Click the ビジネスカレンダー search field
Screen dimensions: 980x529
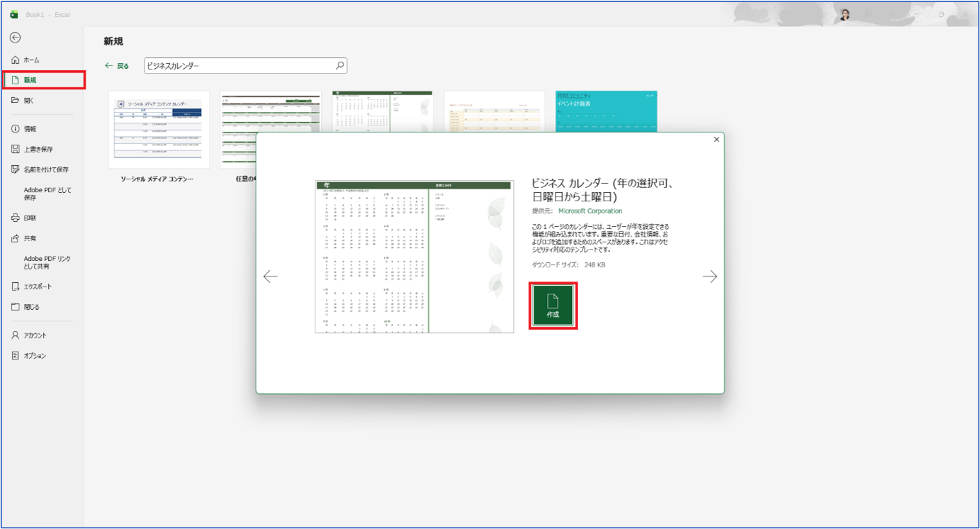coord(237,66)
